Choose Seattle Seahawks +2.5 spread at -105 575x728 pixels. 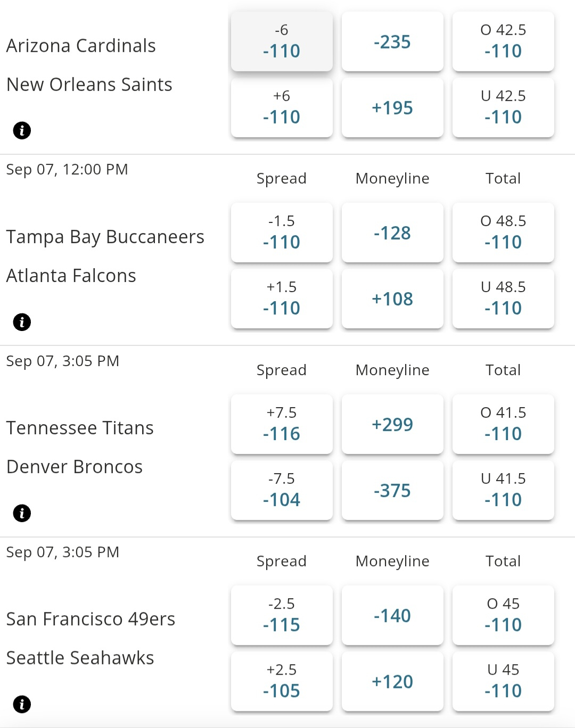pyautogui.click(x=282, y=681)
